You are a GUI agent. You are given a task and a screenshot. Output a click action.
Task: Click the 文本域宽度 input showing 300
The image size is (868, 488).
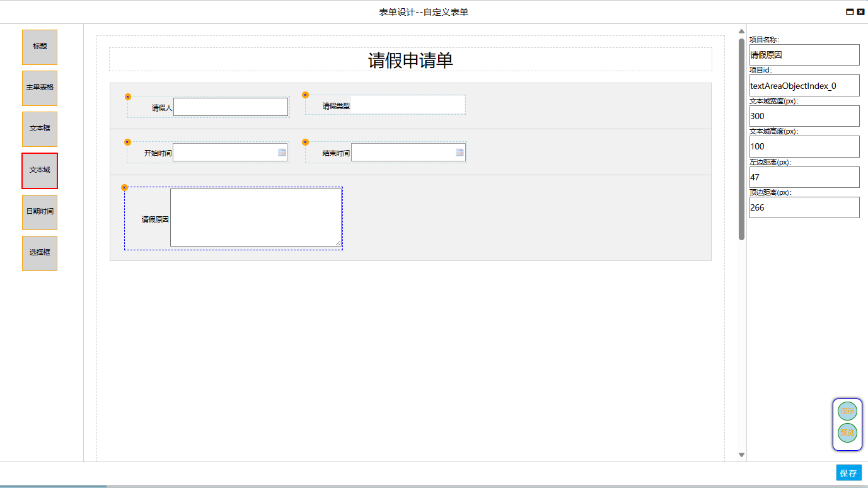(804, 116)
